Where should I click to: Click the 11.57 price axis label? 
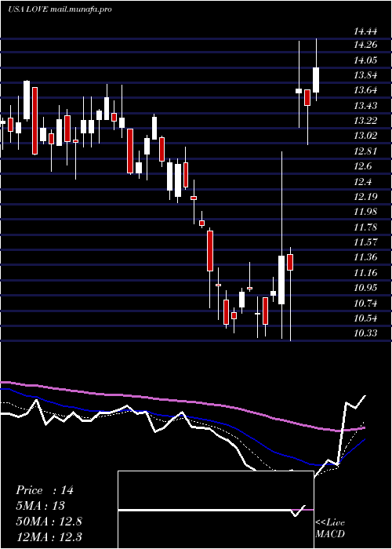coord(365,242)
